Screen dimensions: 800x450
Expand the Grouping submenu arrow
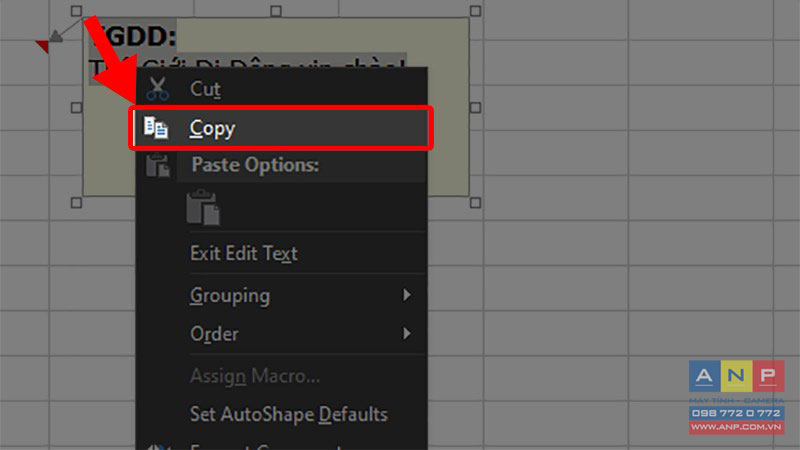pyautogui.click(x=407, y=295)
